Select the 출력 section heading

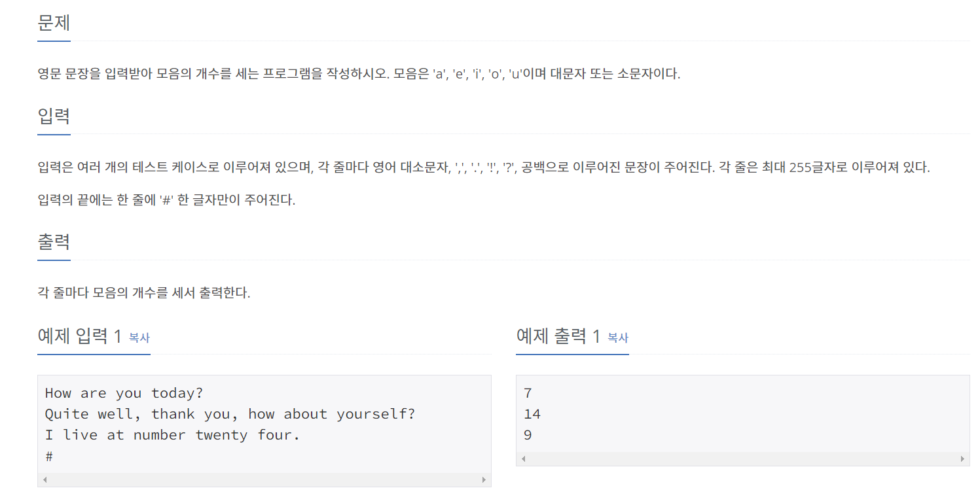[x=54, y=242]
